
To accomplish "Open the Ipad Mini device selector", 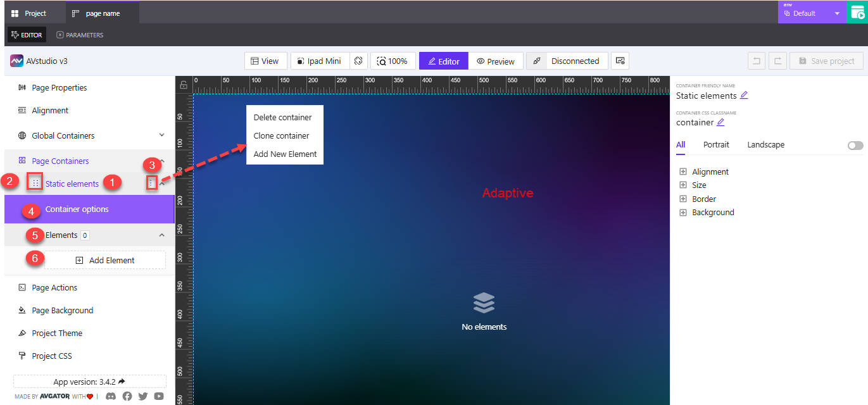I will click(320, 61).
